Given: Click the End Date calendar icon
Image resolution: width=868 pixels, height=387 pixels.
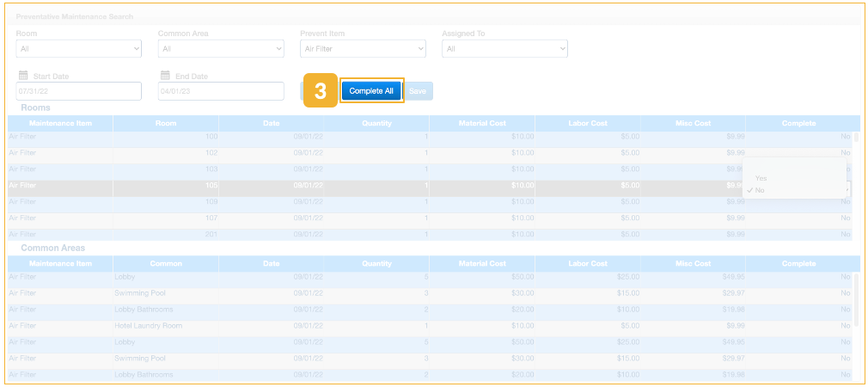Looking at the screenshot, I should pos(166,76).
